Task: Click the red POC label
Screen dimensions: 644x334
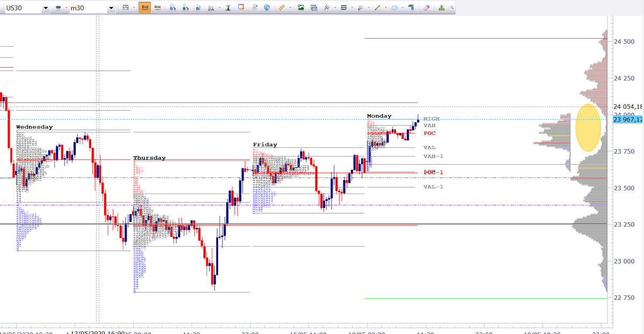Action: (429, 133)
